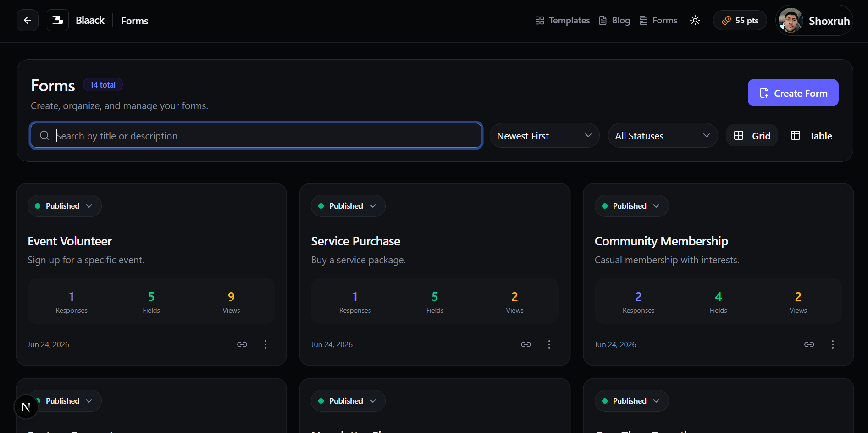
Task: Open the 55 pts points badge
Action: coord(740,20)
